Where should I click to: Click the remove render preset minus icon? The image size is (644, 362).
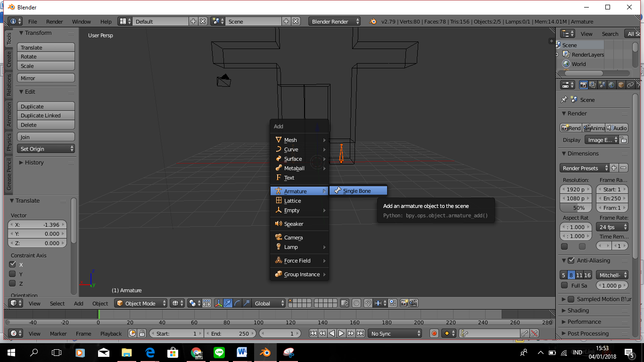pos(624,168)
